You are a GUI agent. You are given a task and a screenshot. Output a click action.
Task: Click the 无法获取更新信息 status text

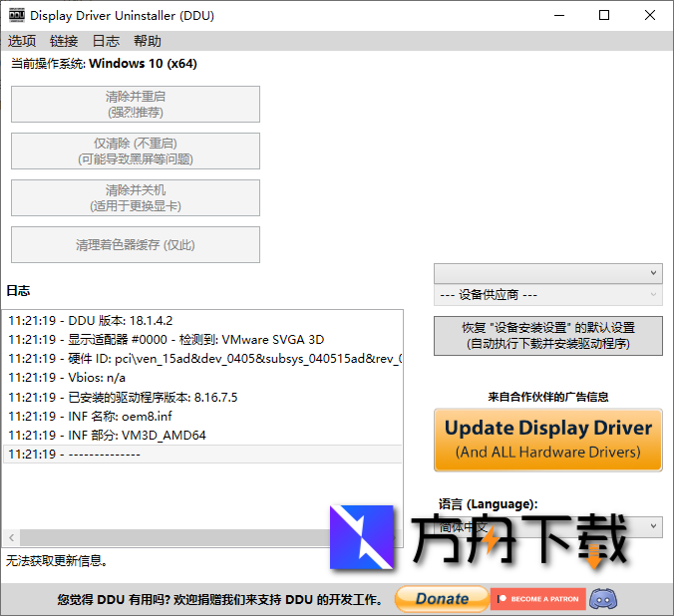[56, 560]
